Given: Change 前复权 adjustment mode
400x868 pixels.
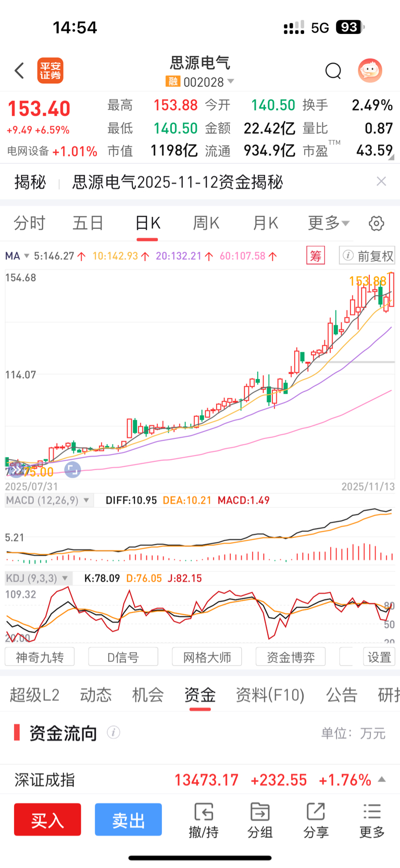Looking at the screenshot, I should [x=367, y=256].
